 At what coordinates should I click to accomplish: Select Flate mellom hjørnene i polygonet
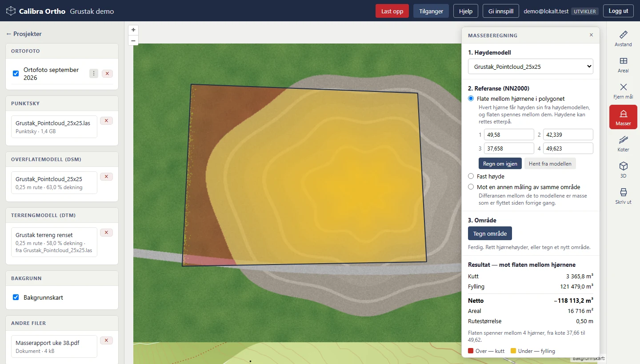(471, 99)
